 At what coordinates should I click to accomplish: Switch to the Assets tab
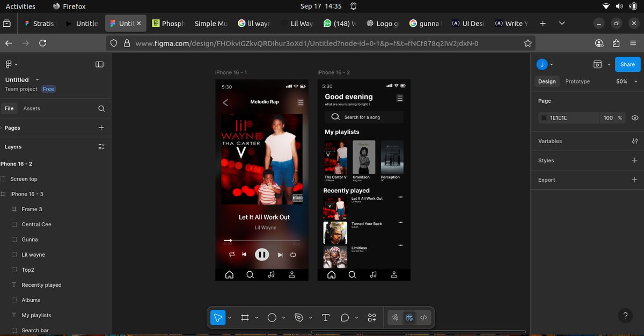32,108
